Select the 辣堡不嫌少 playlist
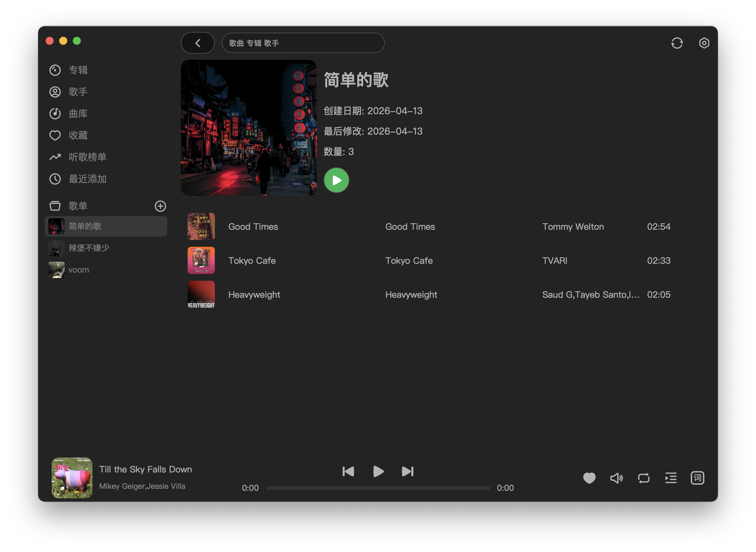The image size is (756, 552). tap(89, 248)
